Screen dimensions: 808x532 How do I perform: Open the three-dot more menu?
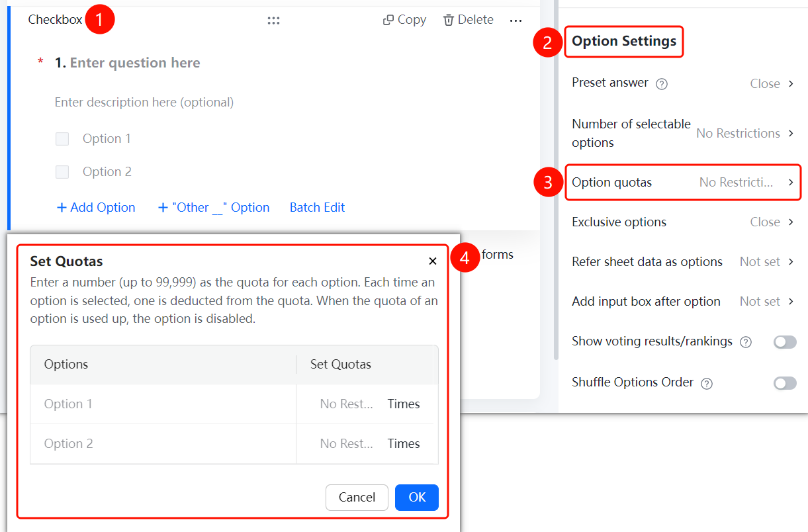tap(516, 21)
